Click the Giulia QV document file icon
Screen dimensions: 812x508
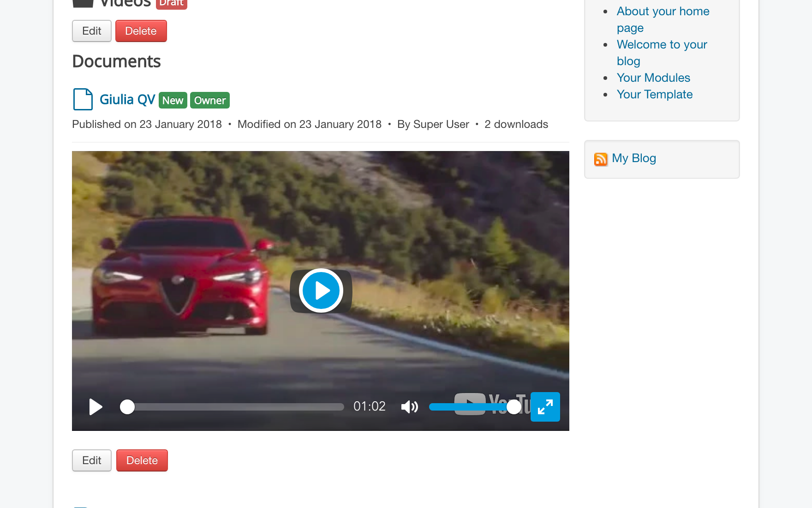coord(83,99)
